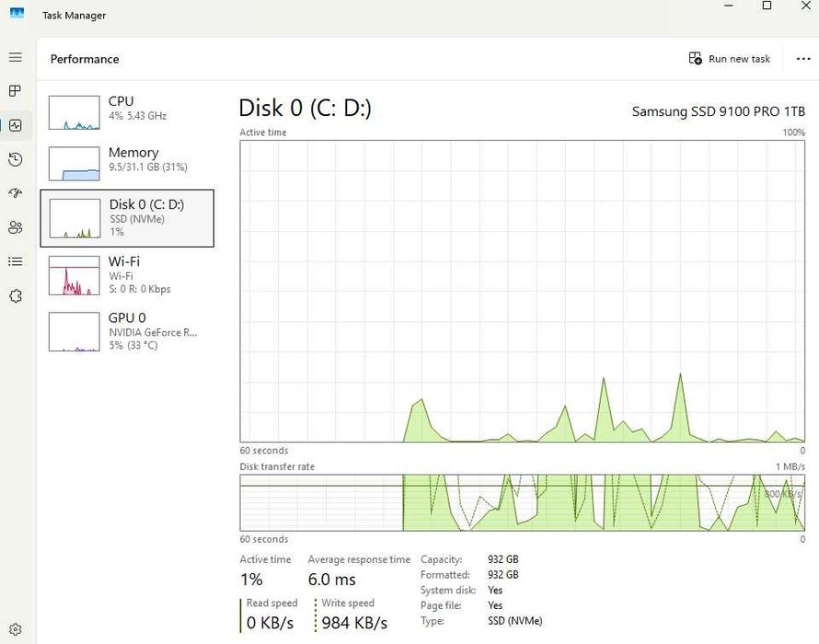The height and width of the screenshot is (644, 819).
Task: Minimize the Task Manager window
Action: click(x=729, y=6)
